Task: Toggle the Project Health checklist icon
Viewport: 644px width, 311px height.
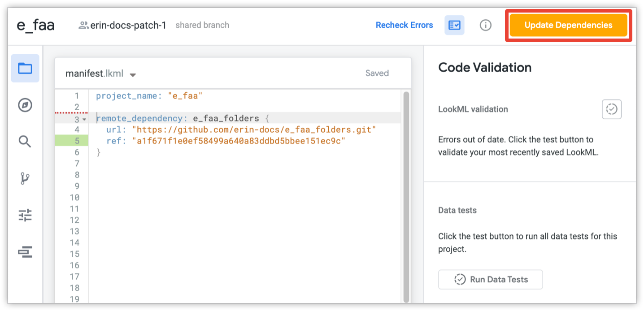Action: click(x=454, y=25)
